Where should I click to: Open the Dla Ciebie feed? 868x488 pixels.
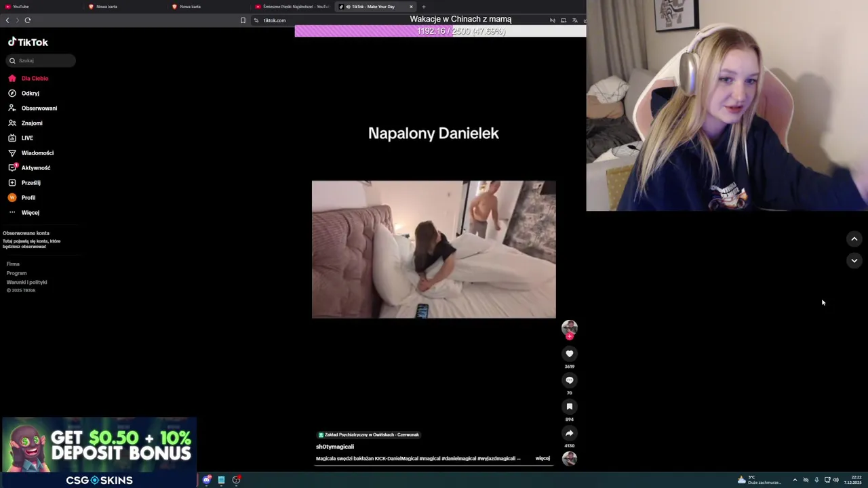(x=34, y=79)
